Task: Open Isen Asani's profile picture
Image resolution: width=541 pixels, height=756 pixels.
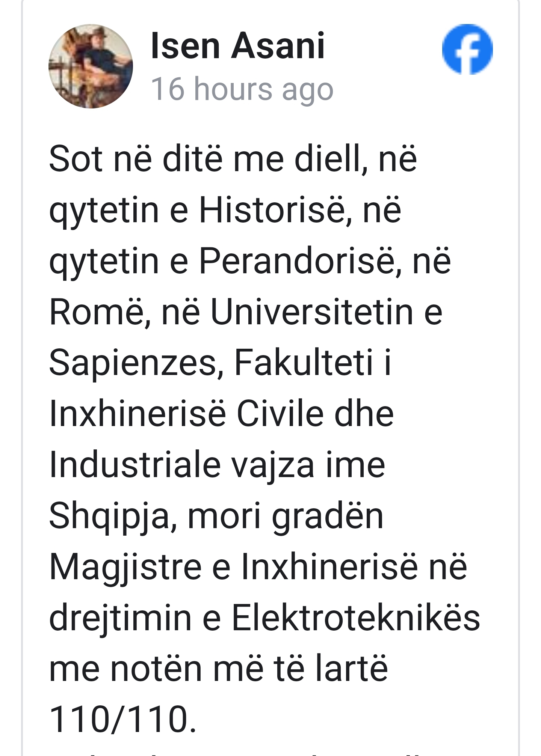Action: pyautogui.click(x=91, y=66)
